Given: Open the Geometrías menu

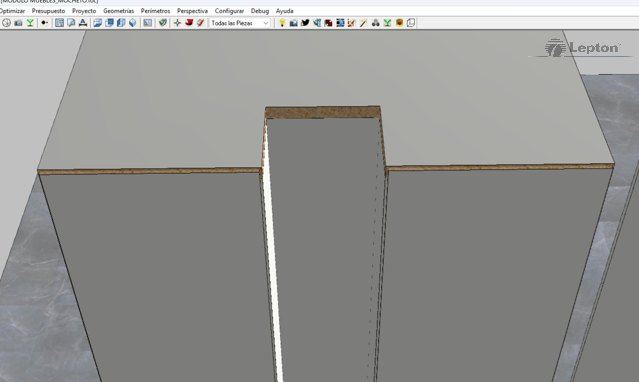Looking at the screenshot, I should pyautogui.click(x=119, y=11).
